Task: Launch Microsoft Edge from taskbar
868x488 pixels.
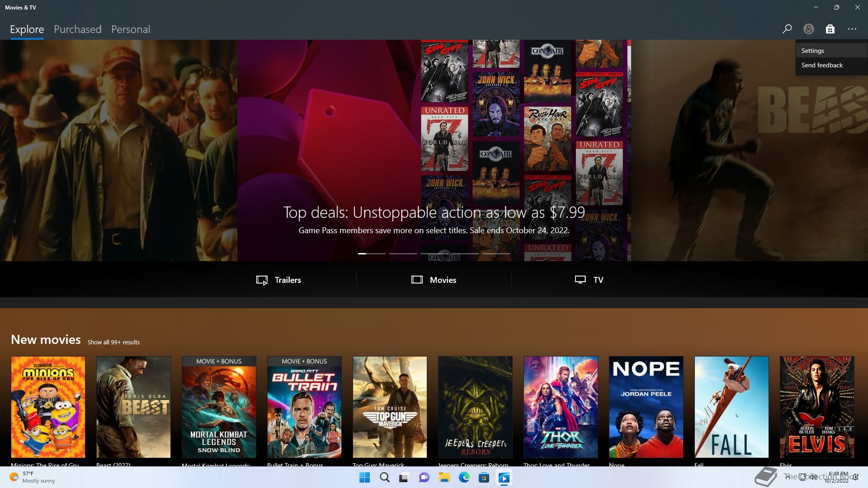Action: [464, 478]
